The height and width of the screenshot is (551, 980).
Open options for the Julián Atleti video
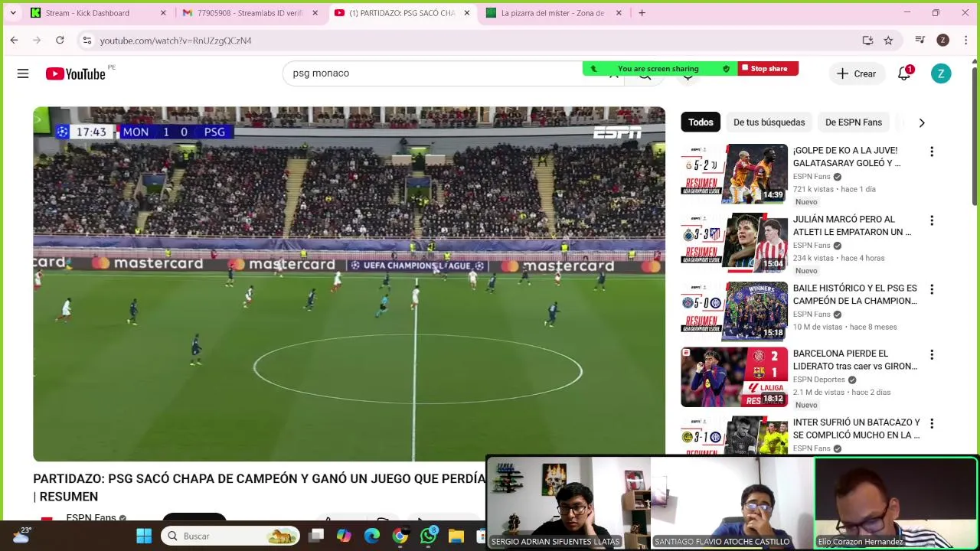coord(932,221)
